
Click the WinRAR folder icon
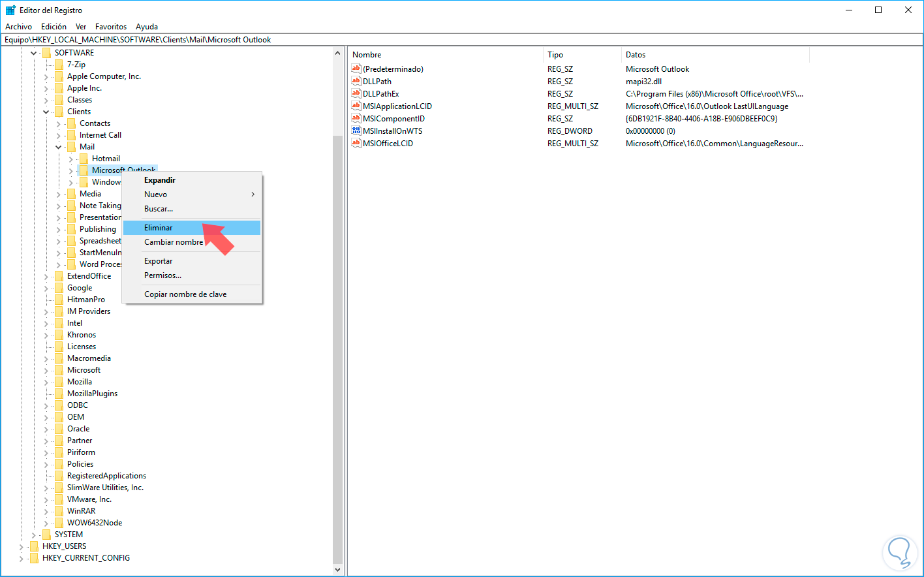[59, 511]
